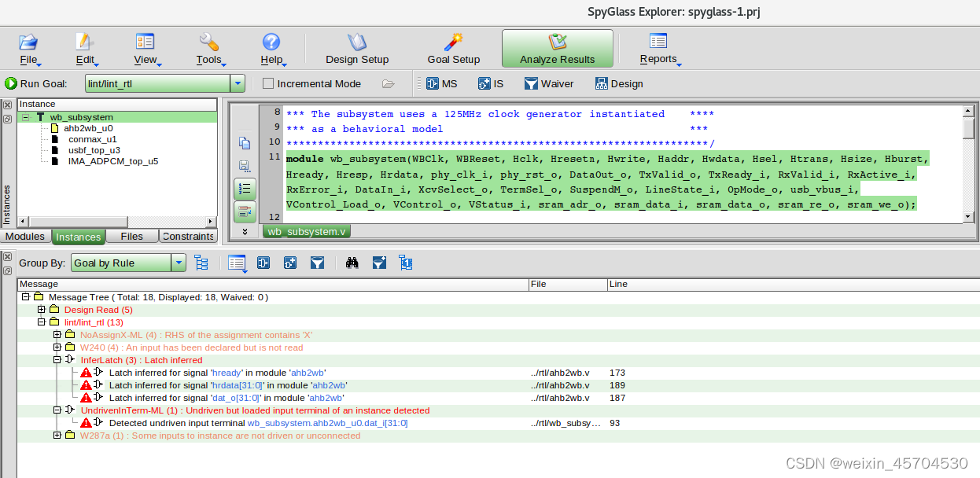
Task: Open the Goal by Rule dropdown
Action: (x=179, y=263)
